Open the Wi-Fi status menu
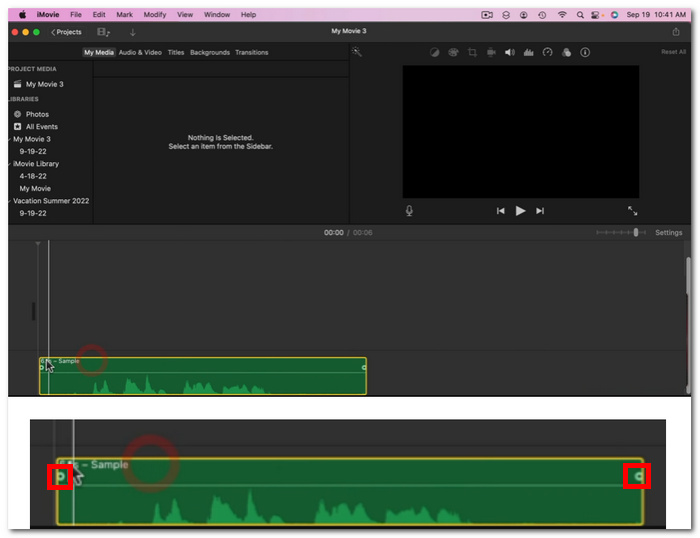Viewport: 700px width, 538px height. tap(562, 15)
